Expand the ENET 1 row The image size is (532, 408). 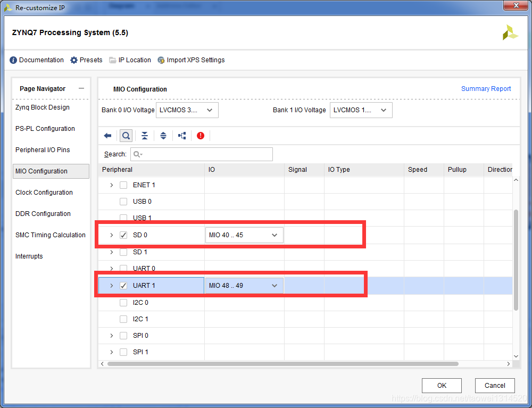[112, 185]
